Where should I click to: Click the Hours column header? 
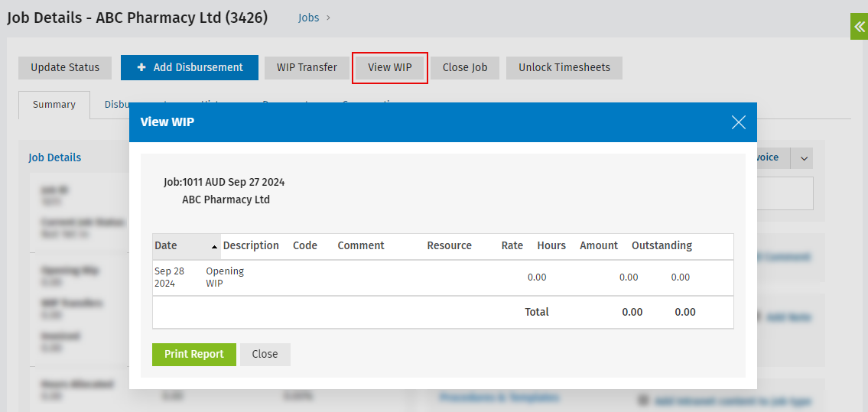click(551, 245)
